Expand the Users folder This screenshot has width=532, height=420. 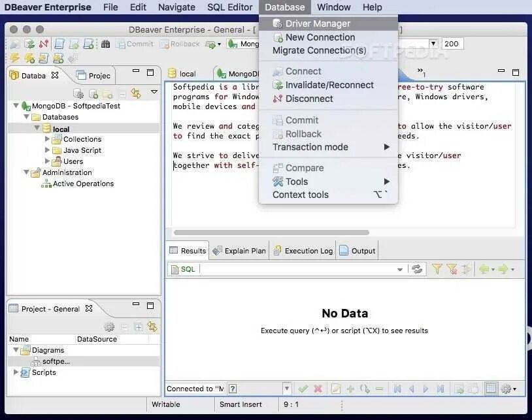47,161
